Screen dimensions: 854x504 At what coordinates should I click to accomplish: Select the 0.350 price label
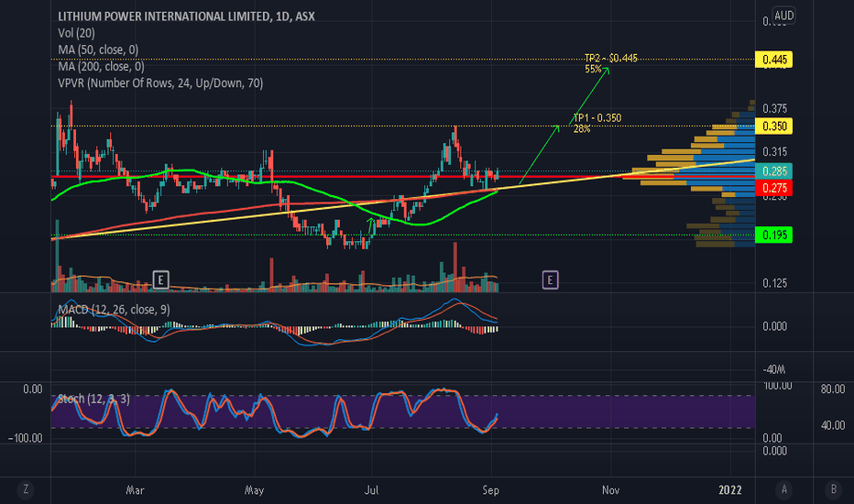(x=774, y=126)
